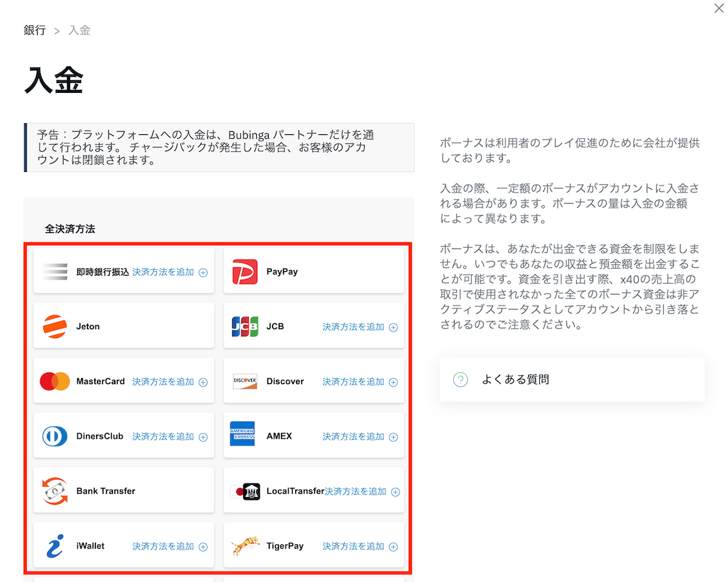Click the Bank Transfer arrows icon
The image size is (728, 582).
[55, 491]
